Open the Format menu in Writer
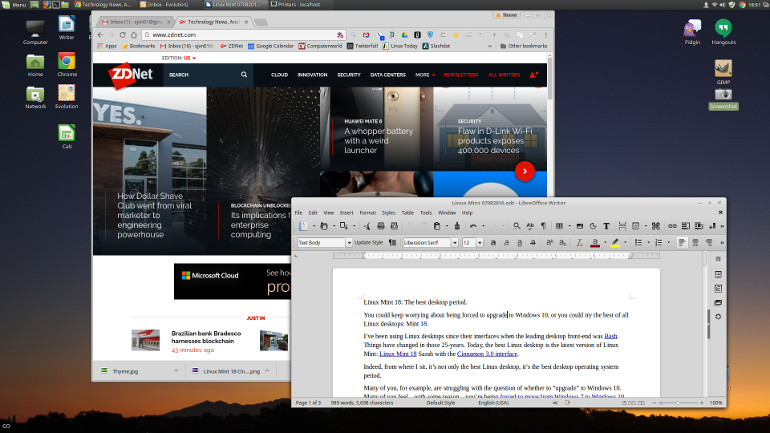 coord(367,213)
